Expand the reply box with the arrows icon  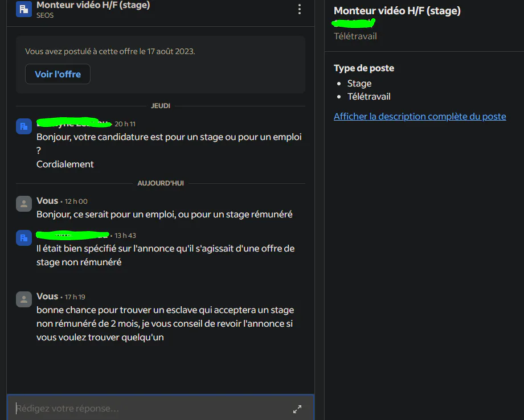click(x=297, y=409)
